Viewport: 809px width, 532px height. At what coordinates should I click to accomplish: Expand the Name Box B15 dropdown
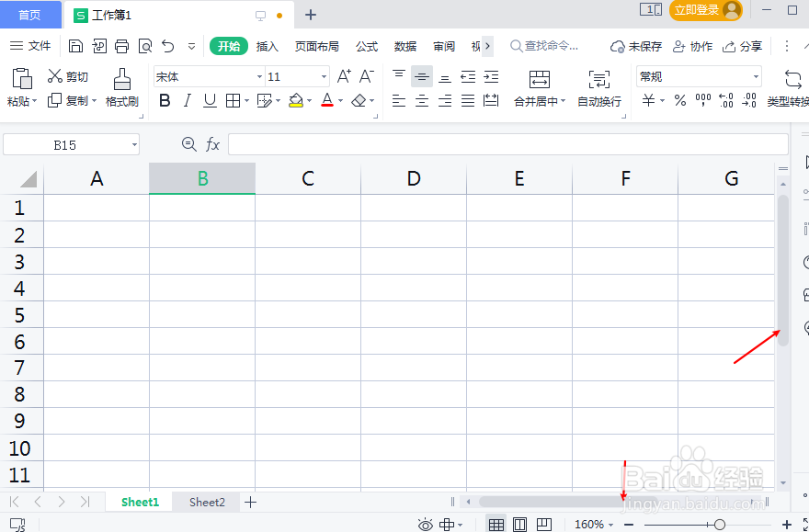point(134,145)
